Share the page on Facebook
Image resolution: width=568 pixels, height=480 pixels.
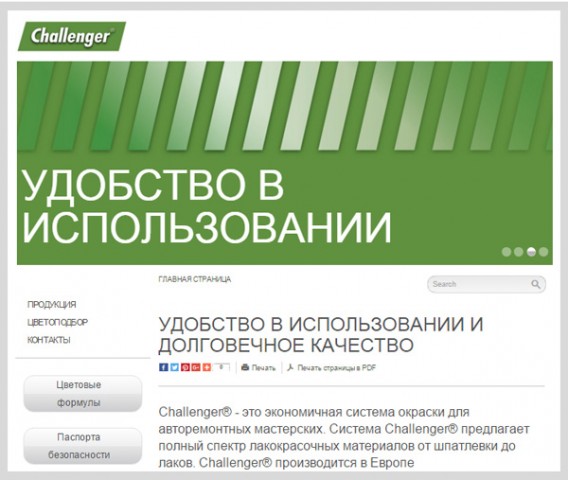click(x=163, y=367)
